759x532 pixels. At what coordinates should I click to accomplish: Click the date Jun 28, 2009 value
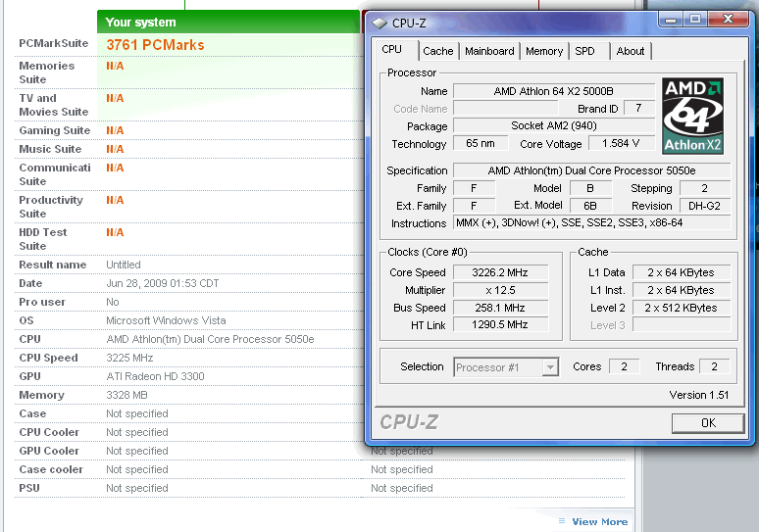click(x=163, y=283)
